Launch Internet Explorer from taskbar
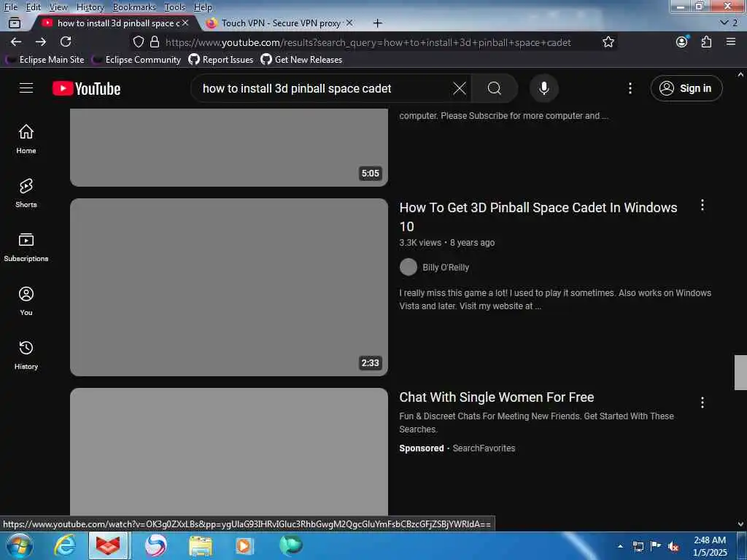The width and height of the screenshot is (747, 560). [x=64, y=545]
